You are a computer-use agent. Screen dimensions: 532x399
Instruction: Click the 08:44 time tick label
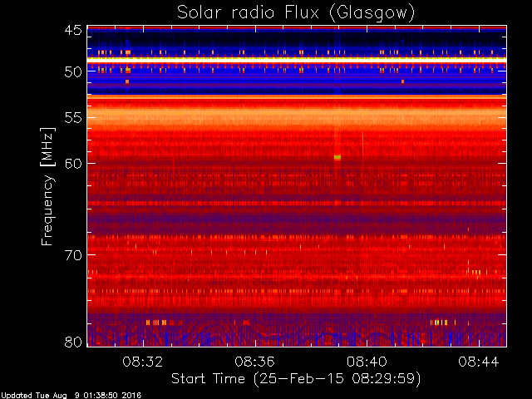(479, 362)
